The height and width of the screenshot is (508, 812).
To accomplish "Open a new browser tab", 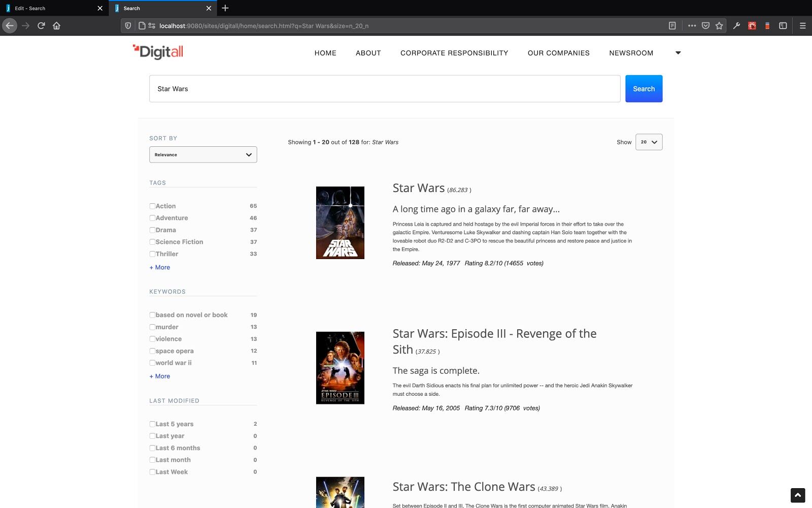I will click(225, 8).
